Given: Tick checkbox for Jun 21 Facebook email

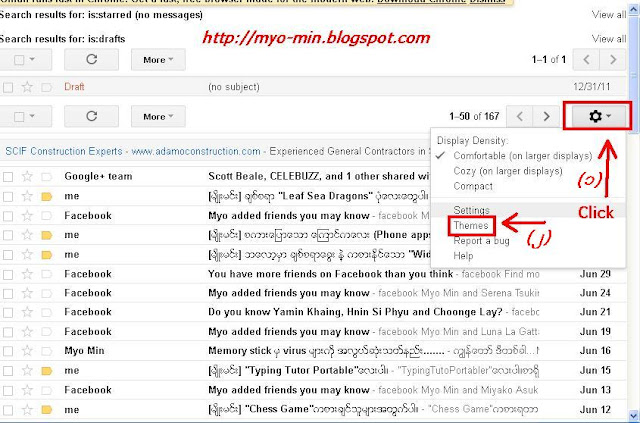Looking at the screenshot, I should [8, 312].
